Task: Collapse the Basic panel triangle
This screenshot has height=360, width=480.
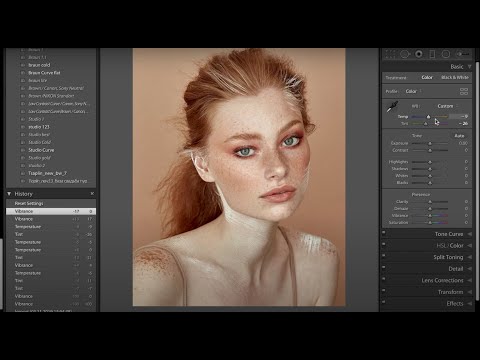Action: [x=469, y=67]
